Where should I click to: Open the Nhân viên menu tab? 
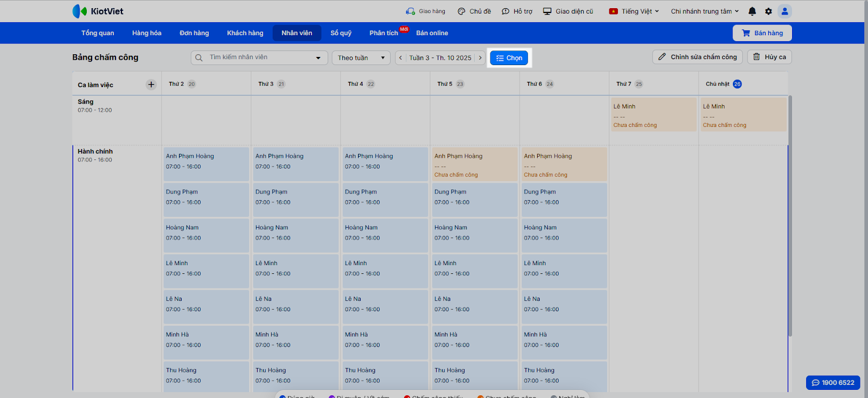point(297,33)
